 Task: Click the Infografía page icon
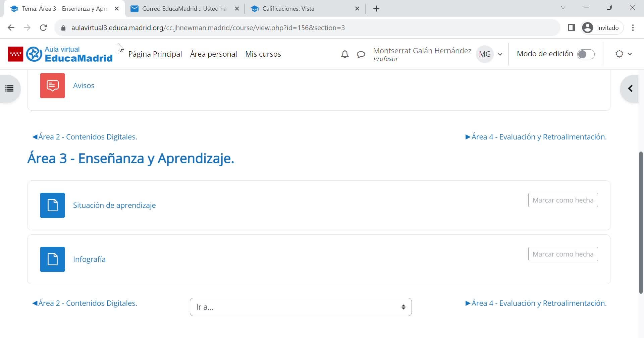pos(52,259)
